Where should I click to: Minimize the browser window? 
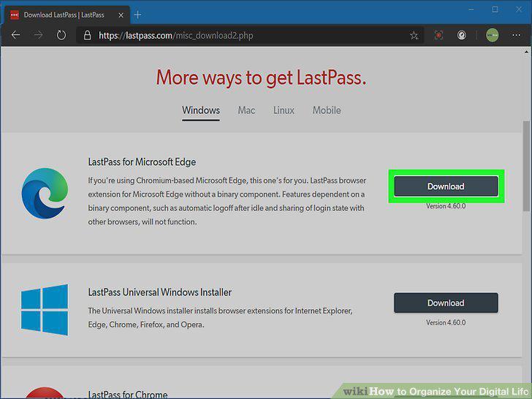pyautogui.click(x=471, y=9)
